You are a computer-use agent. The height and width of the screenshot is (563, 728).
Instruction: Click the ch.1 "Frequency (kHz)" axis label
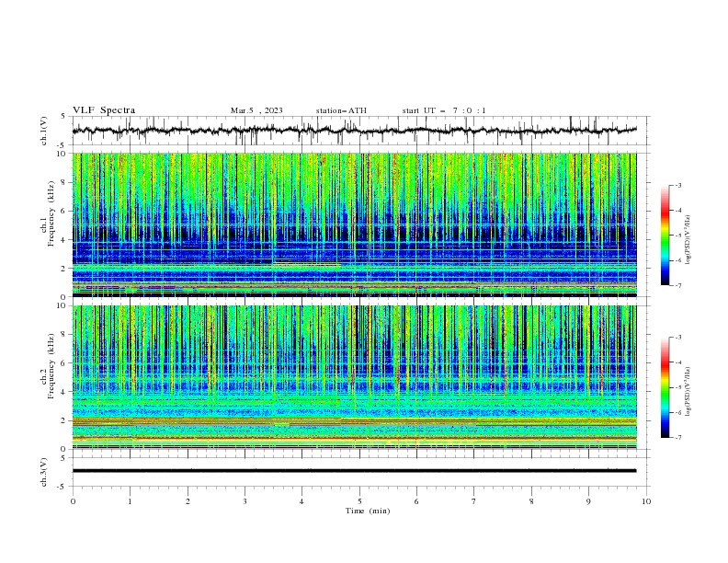[51, 213]
